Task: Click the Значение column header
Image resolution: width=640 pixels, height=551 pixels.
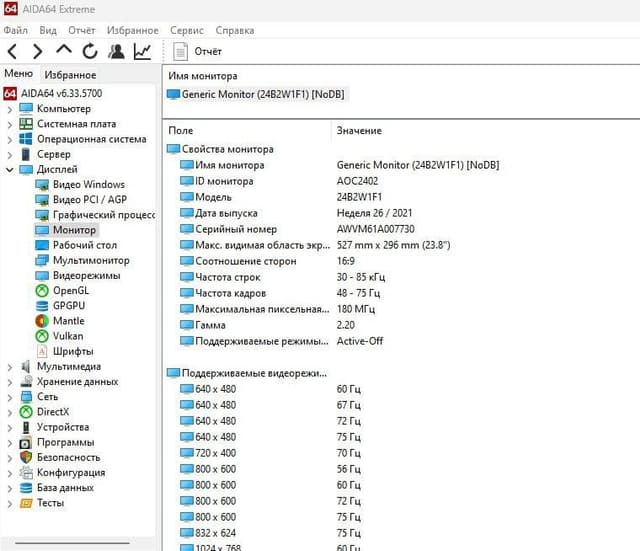Action: click(359, 131)
